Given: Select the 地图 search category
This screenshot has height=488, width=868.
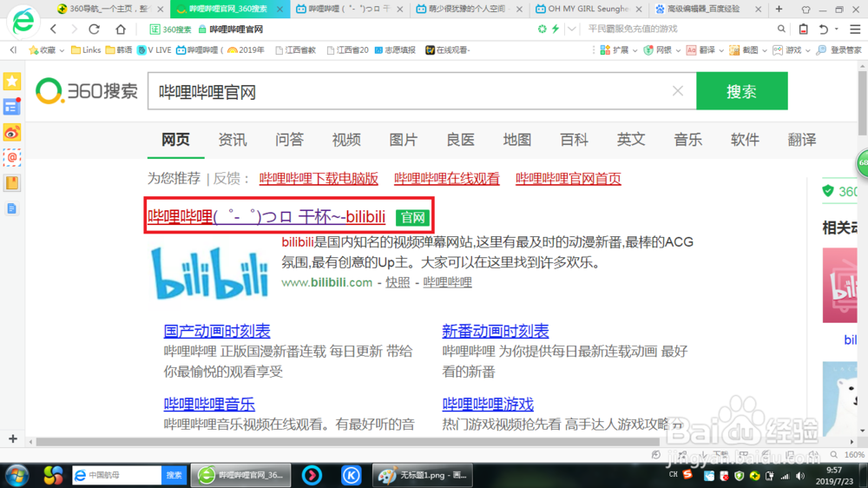Looking at the screenshot, I should click(517, 140).
